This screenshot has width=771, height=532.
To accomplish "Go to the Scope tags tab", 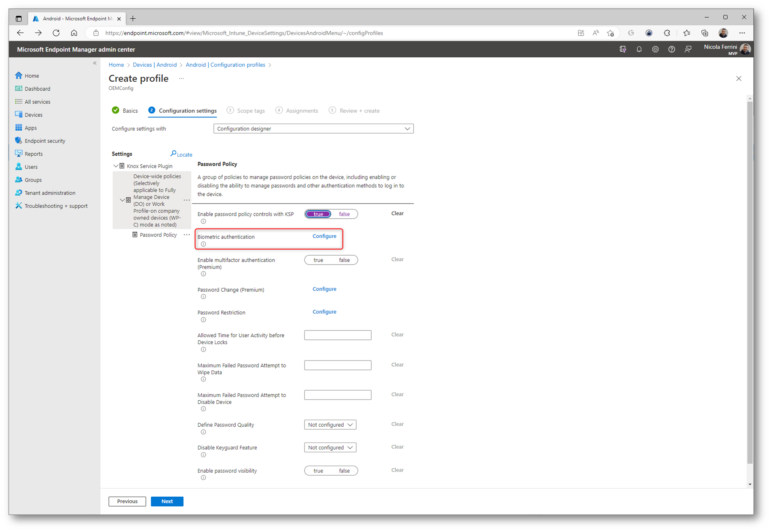I will click(x=246, y=111).
